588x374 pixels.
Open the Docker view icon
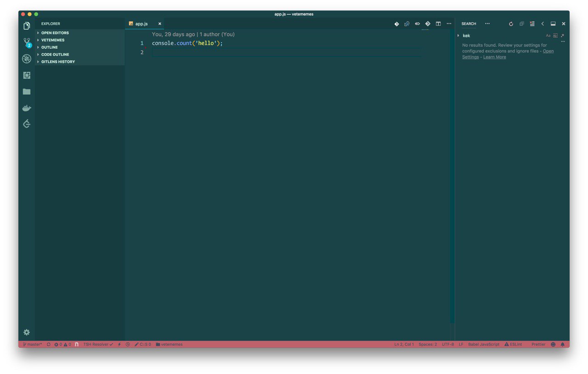27,108
